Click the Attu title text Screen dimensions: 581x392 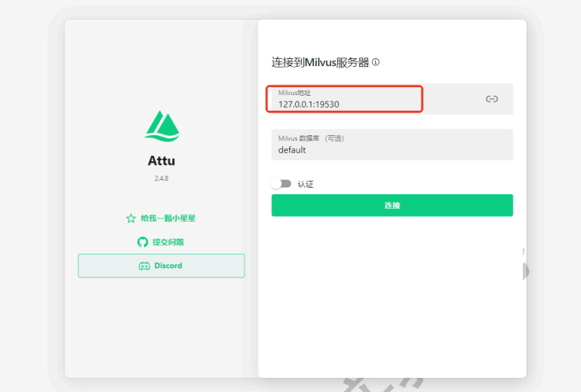161,161
